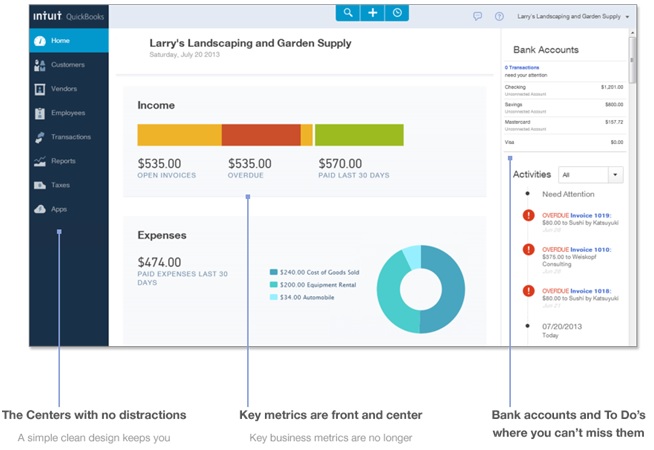Select Savings account row
654x450 pixels.
coord(564,108)
